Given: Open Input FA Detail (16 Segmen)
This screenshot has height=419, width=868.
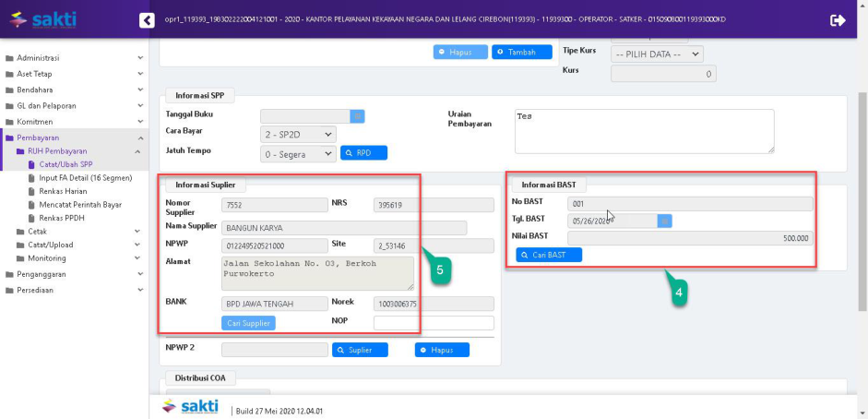Looking at the screenshot, I should coord(85,178).
